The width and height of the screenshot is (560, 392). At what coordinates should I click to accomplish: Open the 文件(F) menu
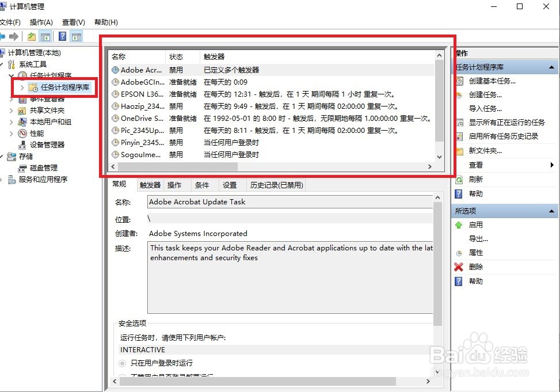click(x=10, y=22)
